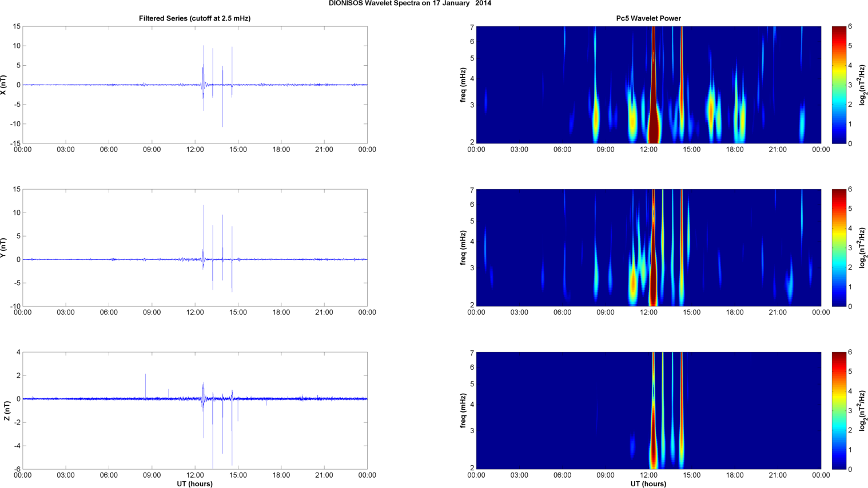868x488 pixels.
Task: Select the 'Pc5 Wavelet Power' heading
Action: pyautogui.click(x=648, y=18)
